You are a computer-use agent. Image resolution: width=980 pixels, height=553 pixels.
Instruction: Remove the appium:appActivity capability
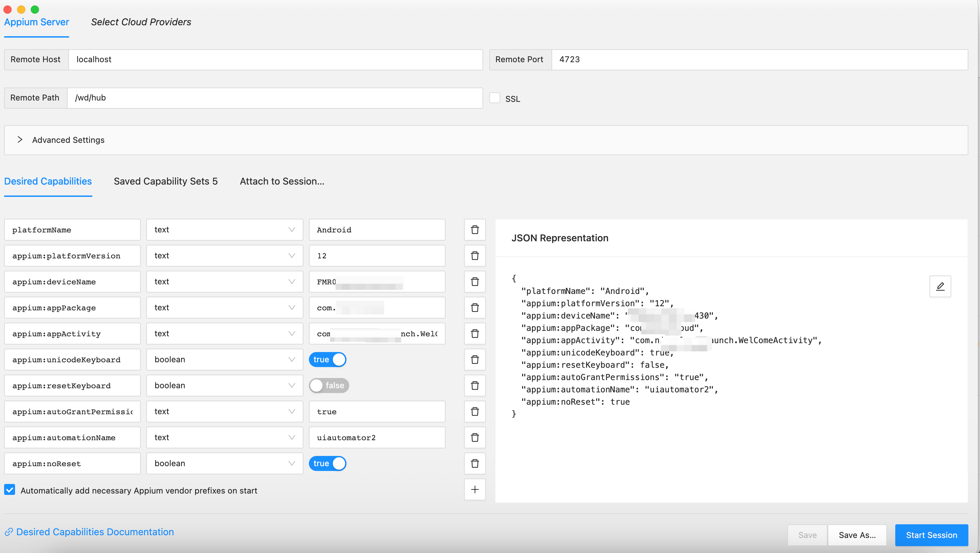474,333
